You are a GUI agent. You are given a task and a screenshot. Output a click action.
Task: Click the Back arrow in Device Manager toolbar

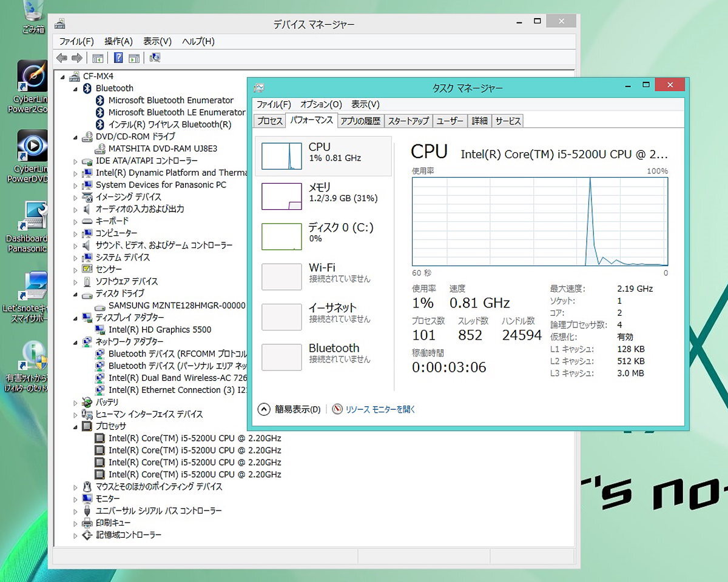point(61,58)
